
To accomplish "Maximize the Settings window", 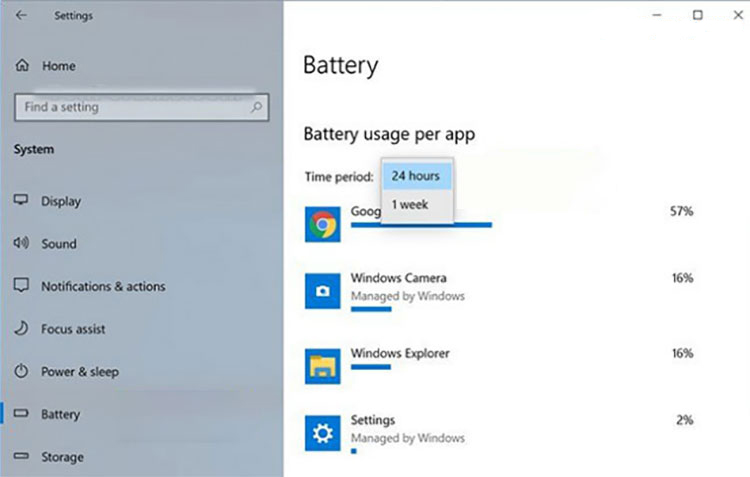I will [698, 15].
